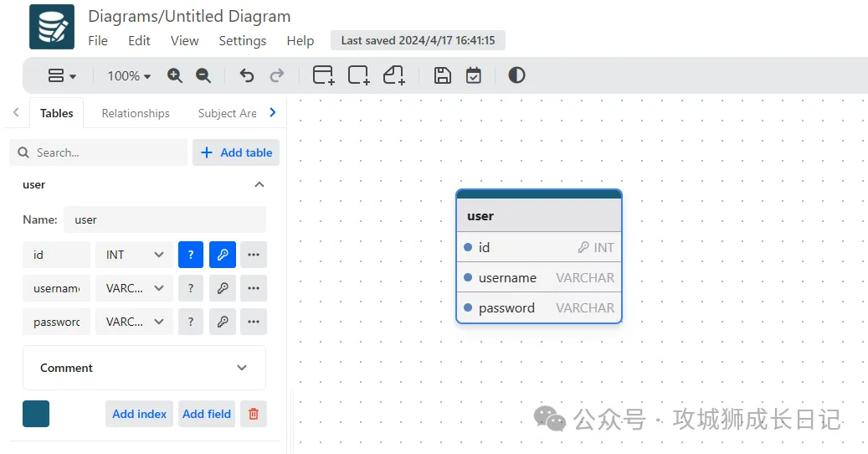Click the Add index button
The width and height of the screenshot is (868, 454).
(139, 414)
